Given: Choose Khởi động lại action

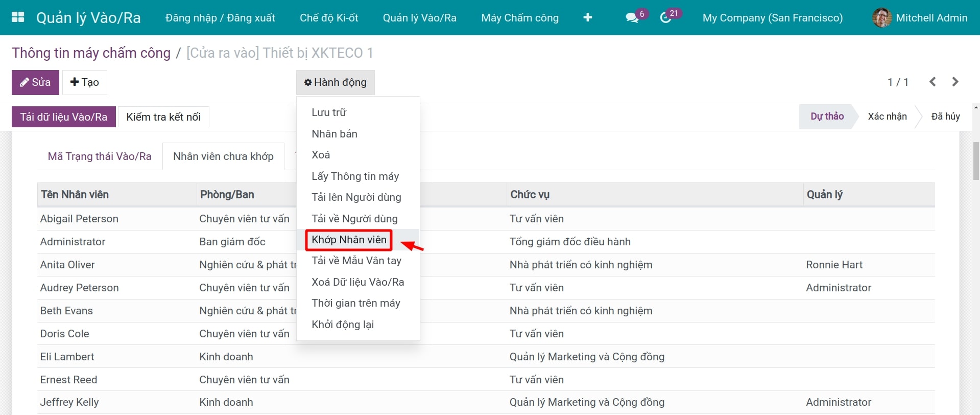Looking at the screenshot, I should click(358, 324).
